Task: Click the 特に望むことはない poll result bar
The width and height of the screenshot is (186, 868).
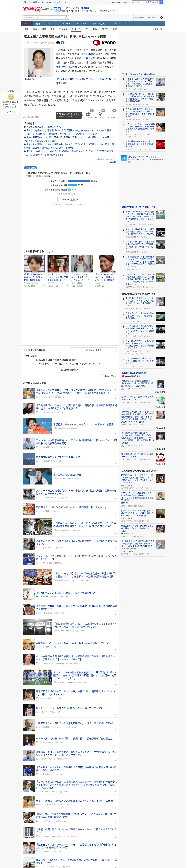Action: coord(79,181)
